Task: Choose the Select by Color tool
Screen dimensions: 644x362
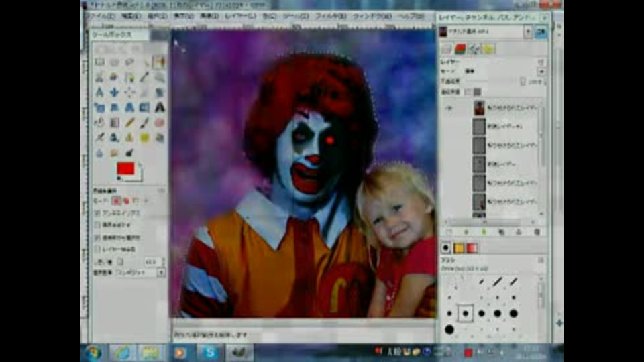Action: click(x=160, y=62)
